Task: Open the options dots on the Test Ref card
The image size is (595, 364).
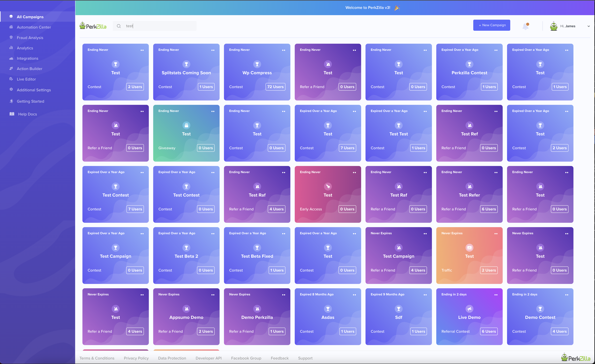Action: tap(496, 111)
